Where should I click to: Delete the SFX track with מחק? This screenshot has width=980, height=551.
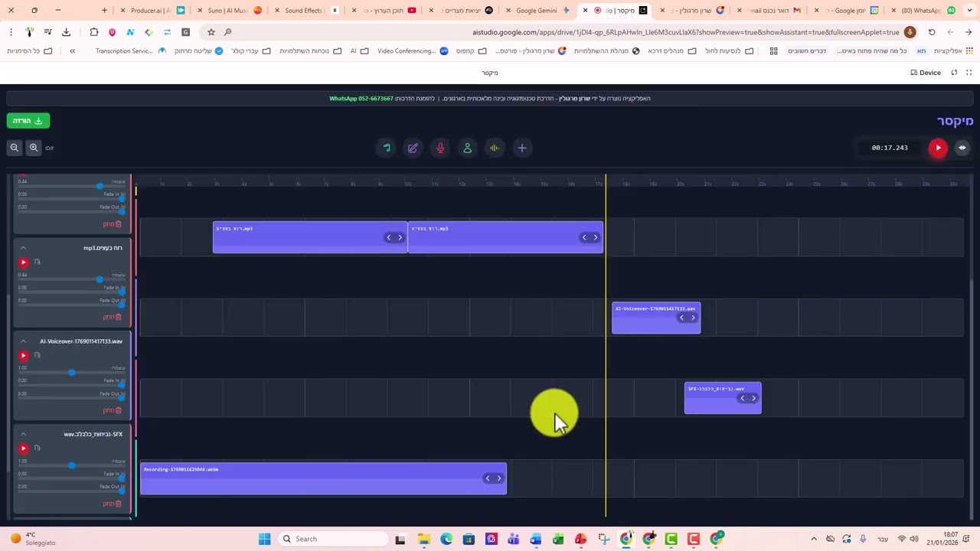(x=112, y=504)
